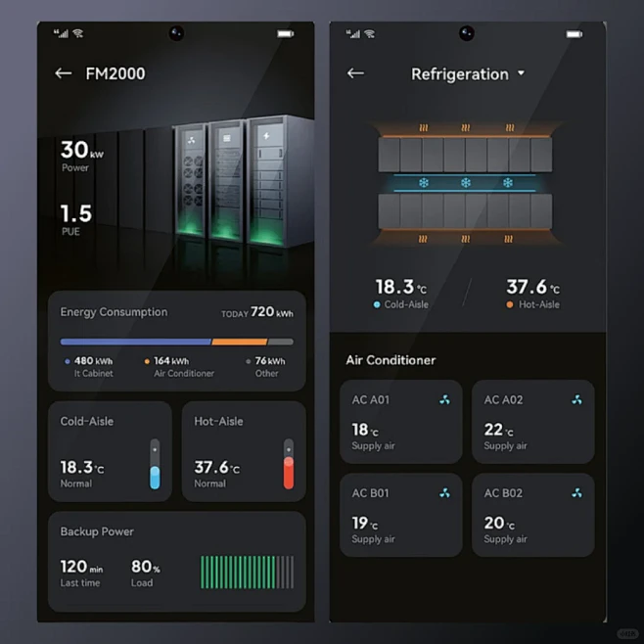Click the green backup load bar indicator

[247, 573]
